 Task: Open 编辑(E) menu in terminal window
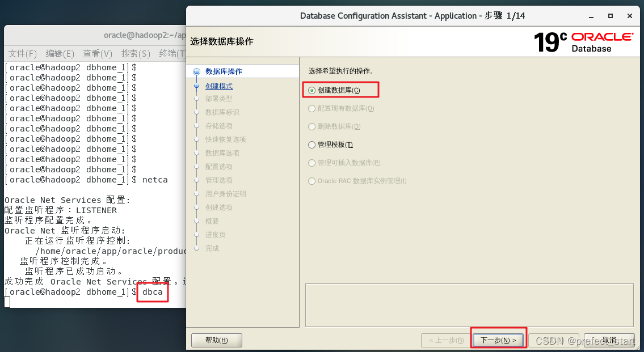(60, 54)
